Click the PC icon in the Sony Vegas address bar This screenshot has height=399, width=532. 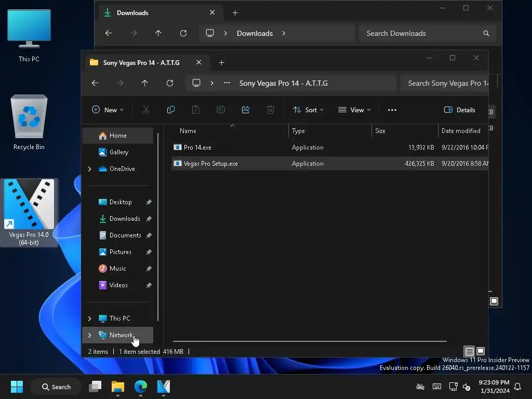coord(196,83)
